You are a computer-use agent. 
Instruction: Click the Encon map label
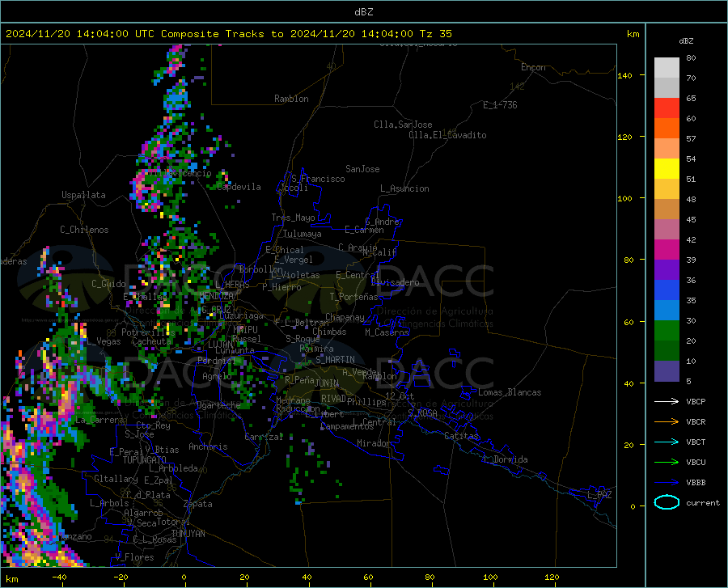coord(533,67)
